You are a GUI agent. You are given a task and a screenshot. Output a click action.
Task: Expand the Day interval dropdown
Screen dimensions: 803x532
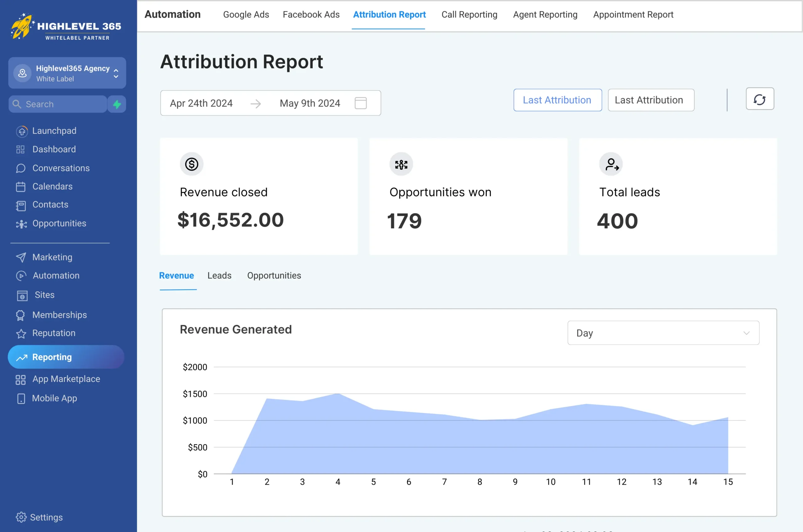point(663,333)
